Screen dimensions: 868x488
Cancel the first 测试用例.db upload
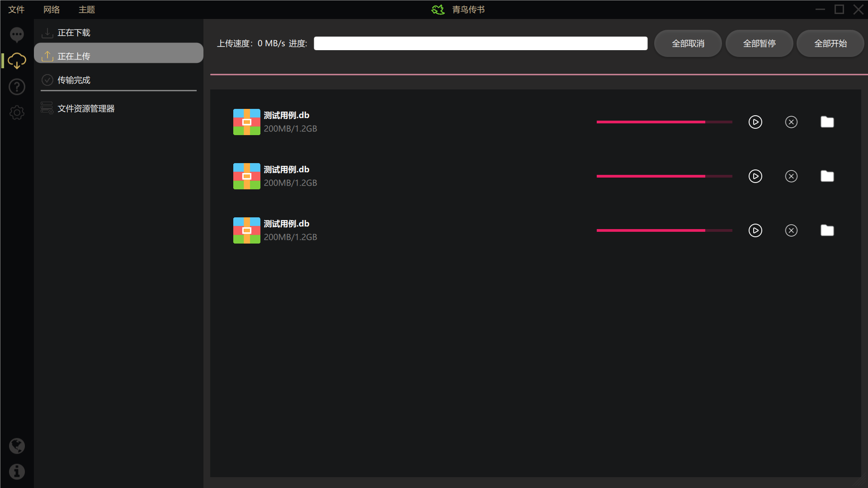point(791,122)
